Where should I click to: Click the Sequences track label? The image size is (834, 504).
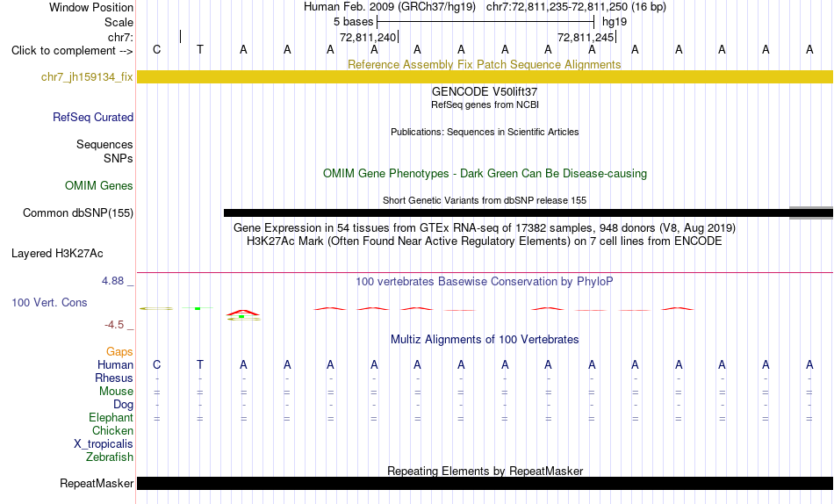tap(104, 144)
